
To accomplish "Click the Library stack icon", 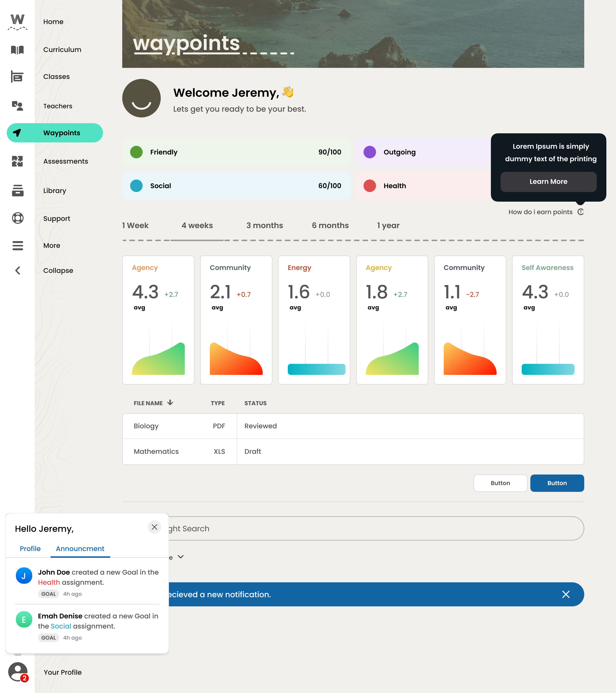I will click(x=18, y=191).
